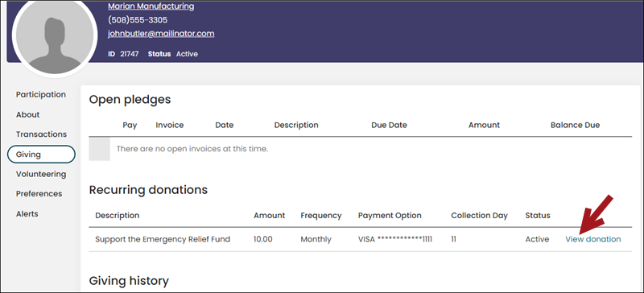
Task: Click the Date column header in pledges
Action: point(225,125)
